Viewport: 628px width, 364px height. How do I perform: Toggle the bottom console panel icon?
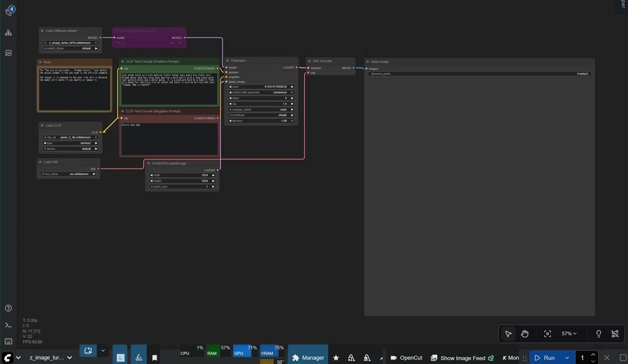click(x=8, y=325)
